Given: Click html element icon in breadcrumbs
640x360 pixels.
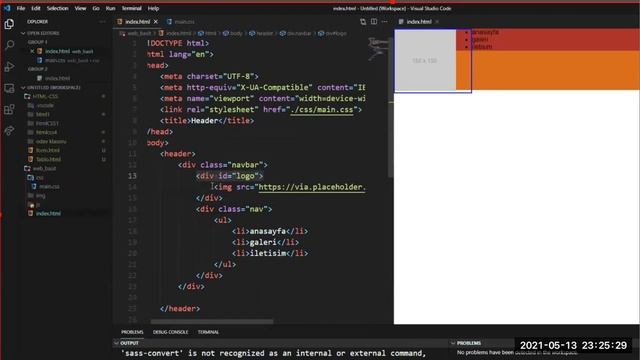Looking at the screenshot, I should 201,33.
